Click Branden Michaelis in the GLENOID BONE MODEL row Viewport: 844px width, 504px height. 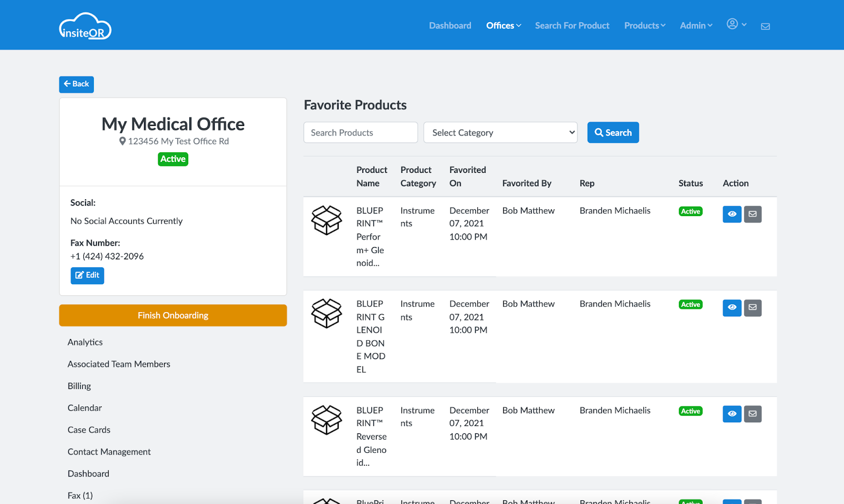tap(615, 304)
